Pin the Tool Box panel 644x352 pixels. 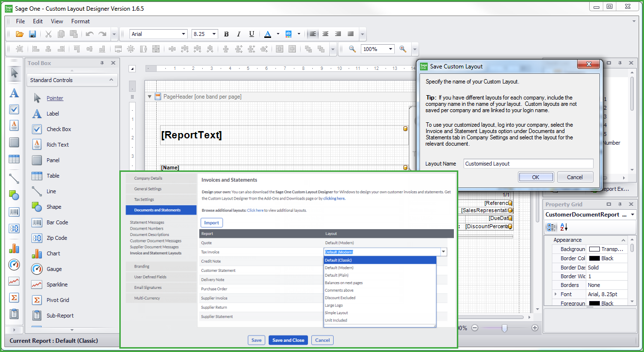[102, 63]
